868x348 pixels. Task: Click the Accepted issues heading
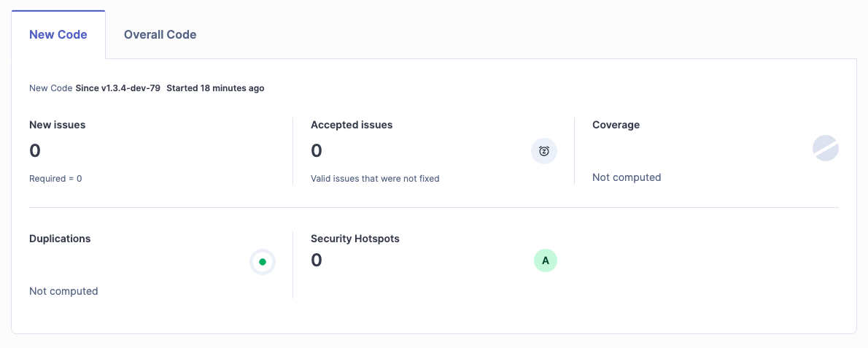[352, 125]
